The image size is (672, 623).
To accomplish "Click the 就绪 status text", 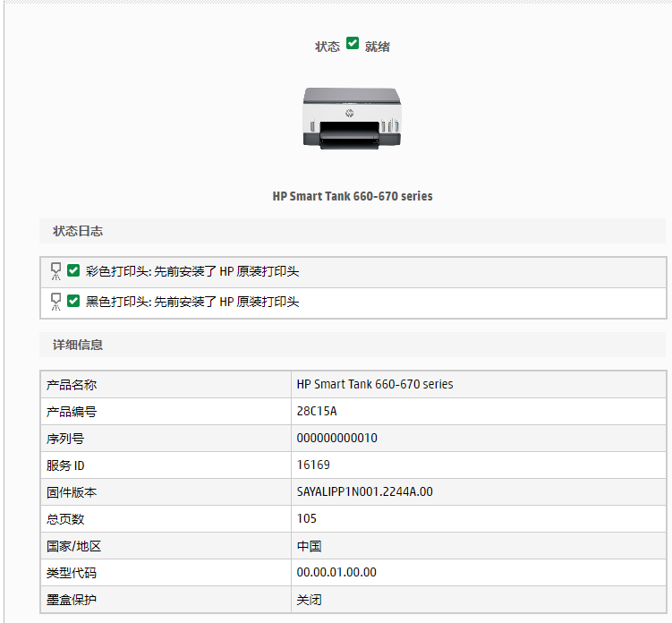I will point(377,47).
